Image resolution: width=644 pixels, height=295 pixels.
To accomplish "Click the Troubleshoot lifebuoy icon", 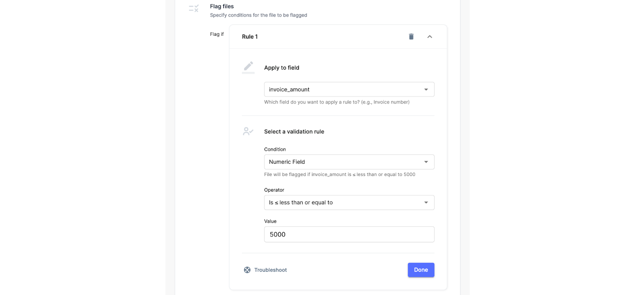I will 247,270.
